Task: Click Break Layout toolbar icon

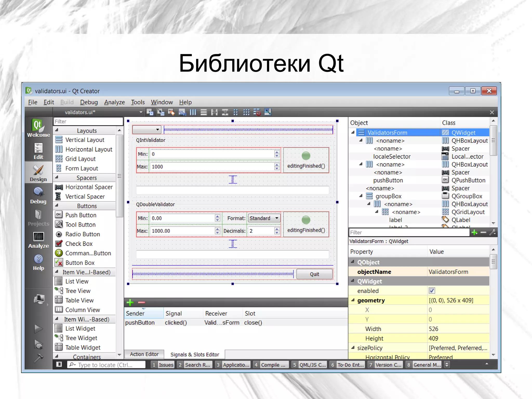Action: tap(257, 112)
